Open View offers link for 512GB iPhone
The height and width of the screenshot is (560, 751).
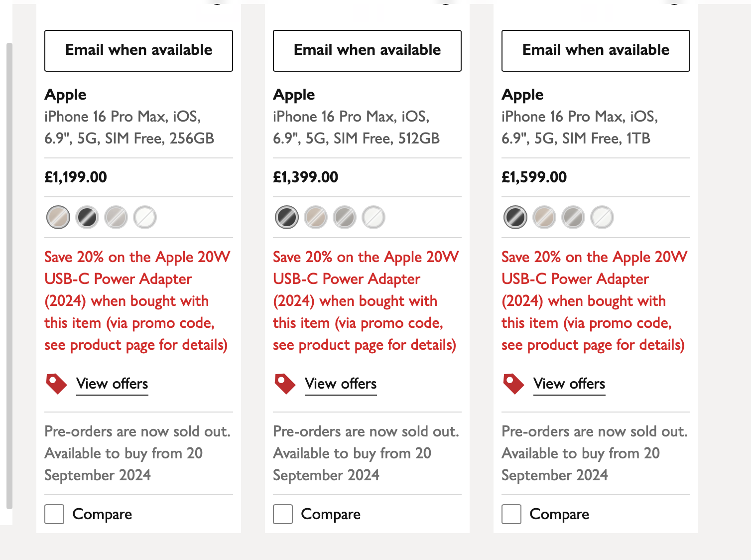coord(341,384)
